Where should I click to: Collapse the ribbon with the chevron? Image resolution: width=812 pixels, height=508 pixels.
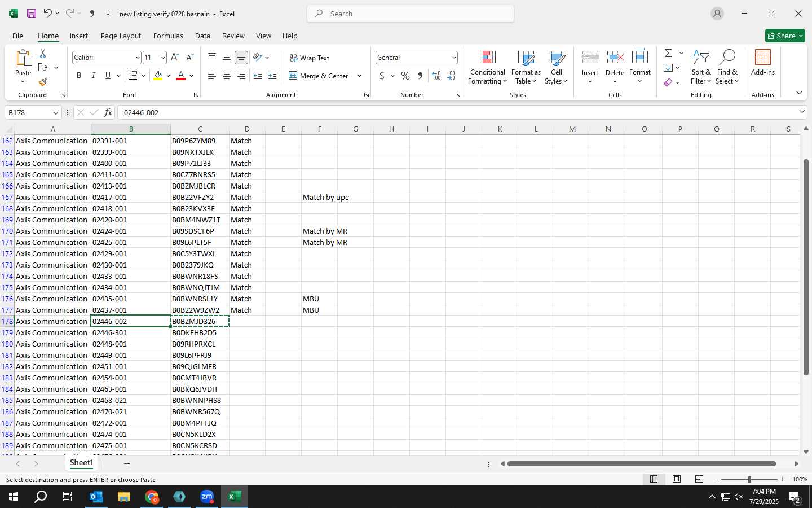[799, 93]
